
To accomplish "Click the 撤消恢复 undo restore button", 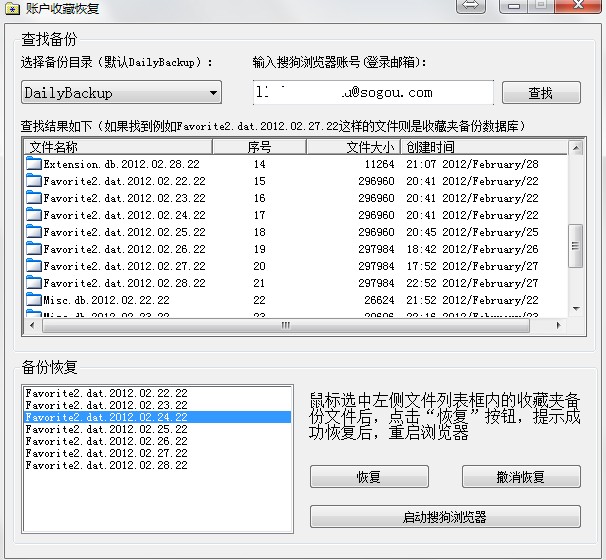I will click(x=521, y=477).
